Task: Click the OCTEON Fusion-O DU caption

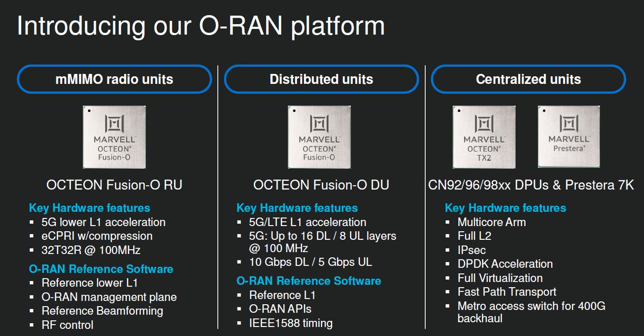Action: coord(321,185)
